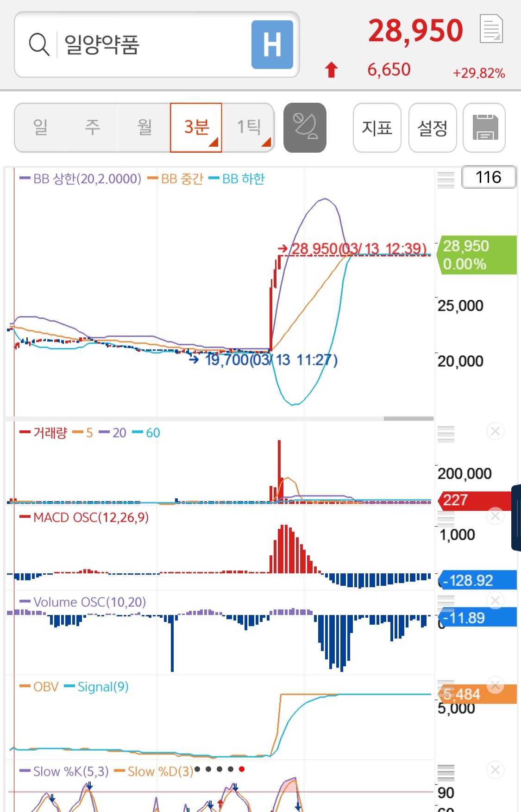Tap the 19,700(03/13 11:27) low marker
The image size is (521, 812).
264,360
